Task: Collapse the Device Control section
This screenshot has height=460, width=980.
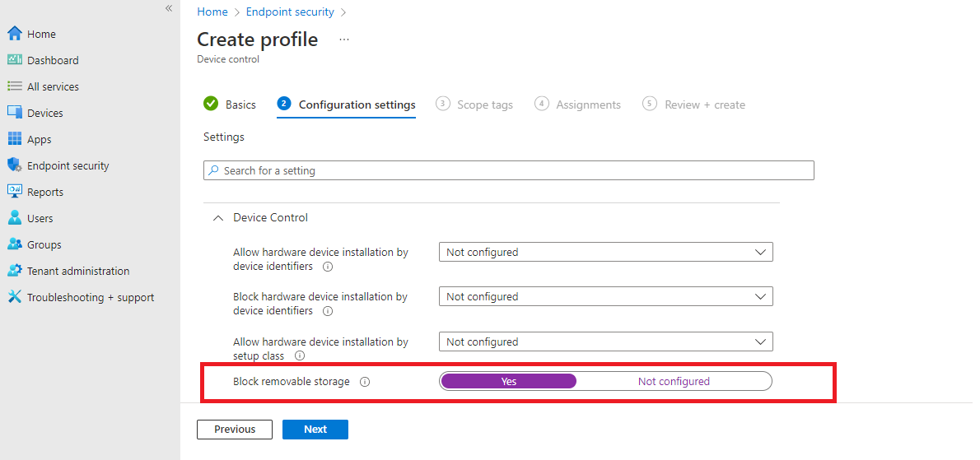Action: [x=218, y=218]
